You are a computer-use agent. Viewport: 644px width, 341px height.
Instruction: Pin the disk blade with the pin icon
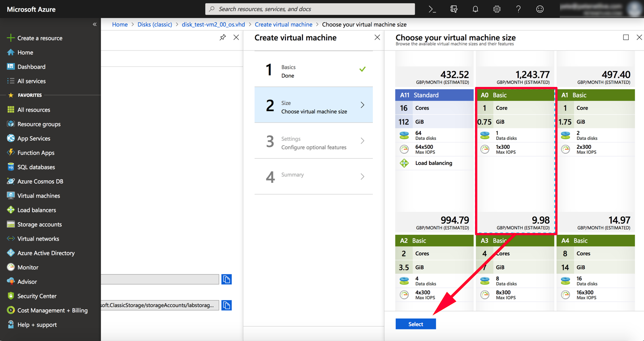[x=223, y=38]
